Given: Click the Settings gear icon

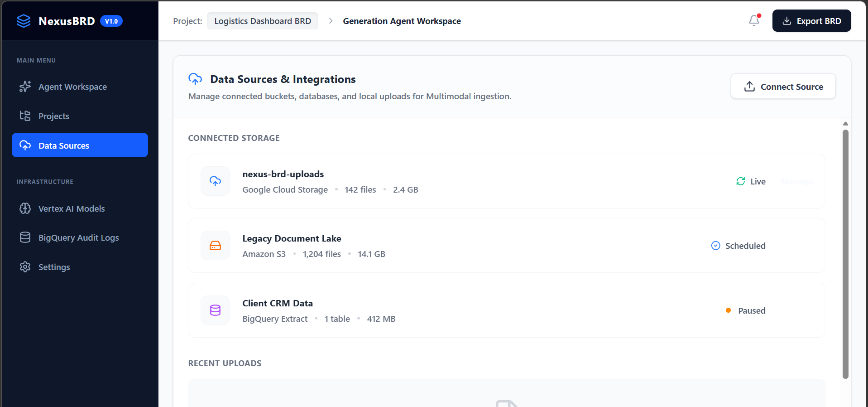Looking at the screenshot, I should pos(25,267).
